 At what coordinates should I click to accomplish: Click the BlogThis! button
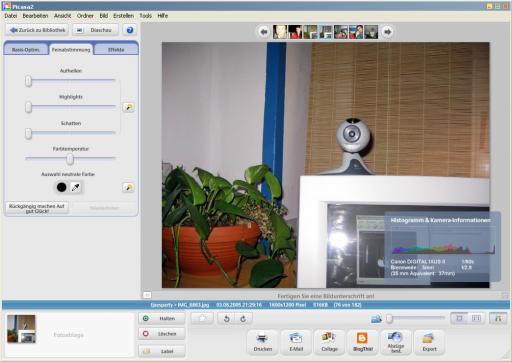pyautogui.click(x=363, y=342)
